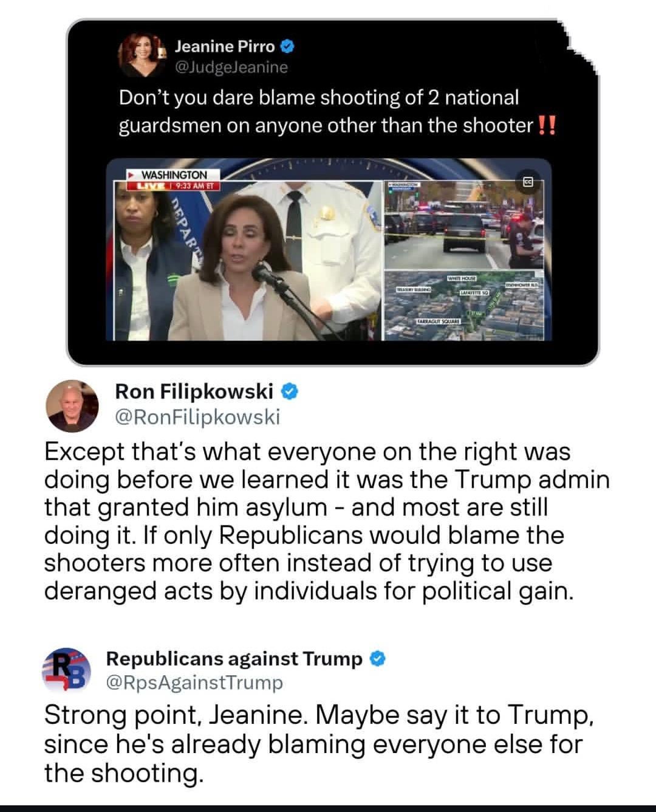Click Republicans against Trump verified badge
The height and width of the screenshot is (812, 656).
pyautogui.click(x=377, y=658)
